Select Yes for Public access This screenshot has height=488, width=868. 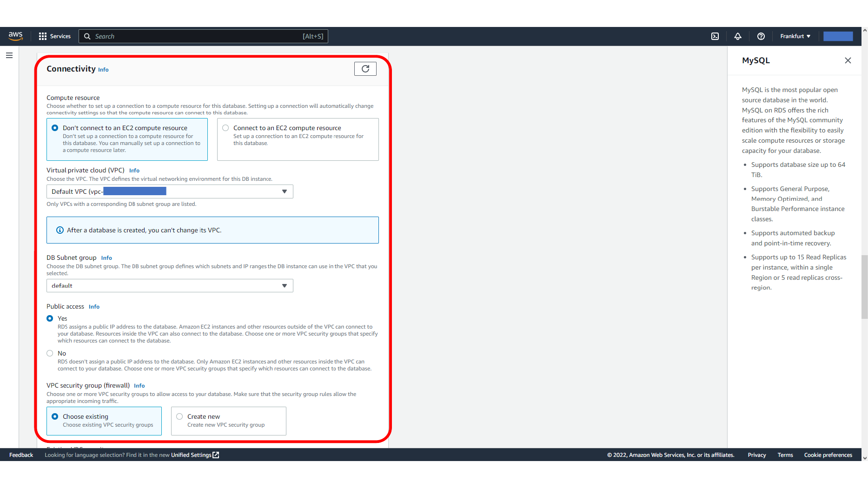(x=50, y=318)
